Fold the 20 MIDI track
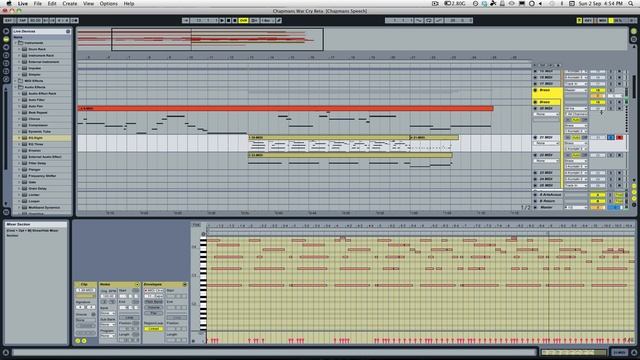This screenshot has height=360, width=640. click(x=535, y=108)
